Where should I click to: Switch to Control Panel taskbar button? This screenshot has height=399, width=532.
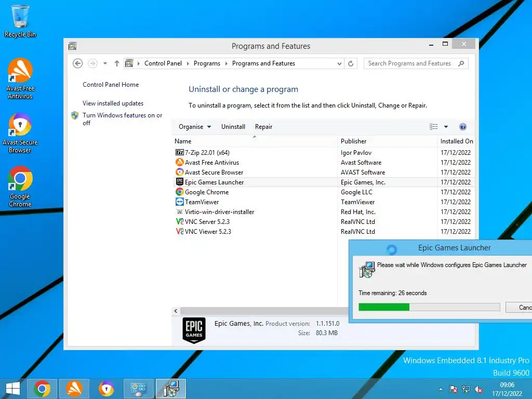point(138,389)
